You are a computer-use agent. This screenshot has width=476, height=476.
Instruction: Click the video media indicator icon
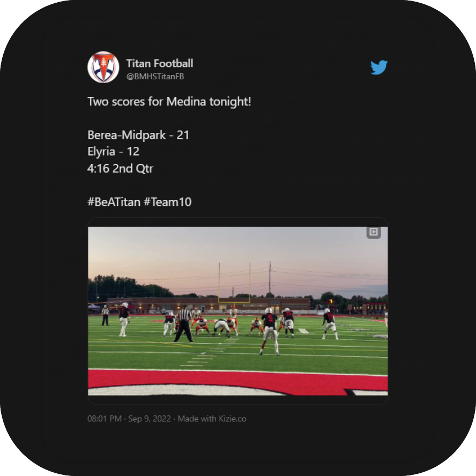point(374,233)
